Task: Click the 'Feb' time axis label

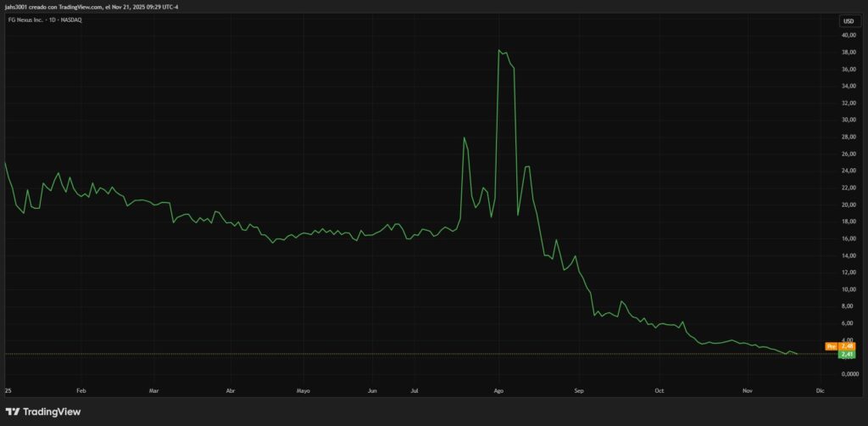Action: click(81, 390)
